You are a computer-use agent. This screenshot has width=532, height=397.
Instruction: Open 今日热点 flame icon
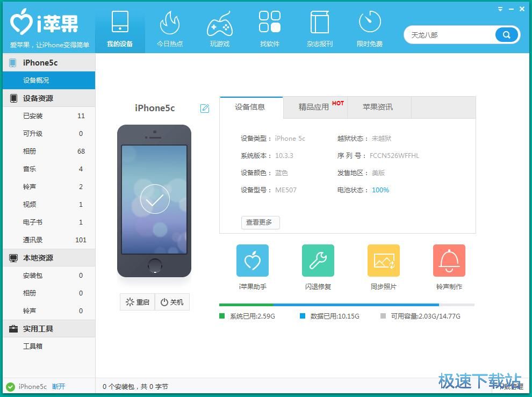(x=170, y=23)
